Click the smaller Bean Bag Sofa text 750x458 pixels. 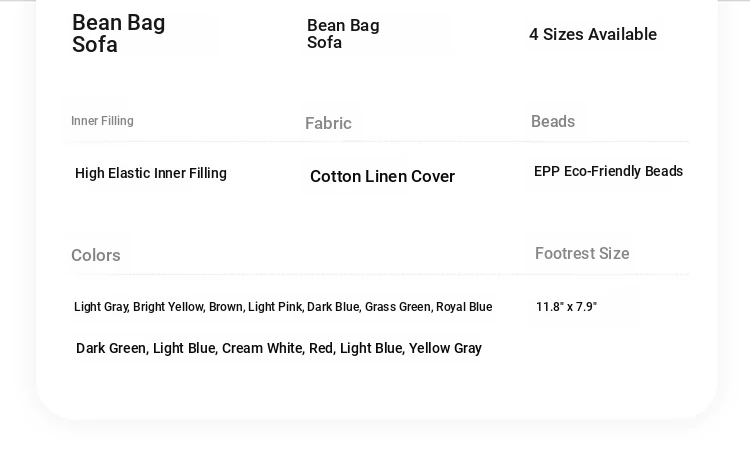point(343,34)
